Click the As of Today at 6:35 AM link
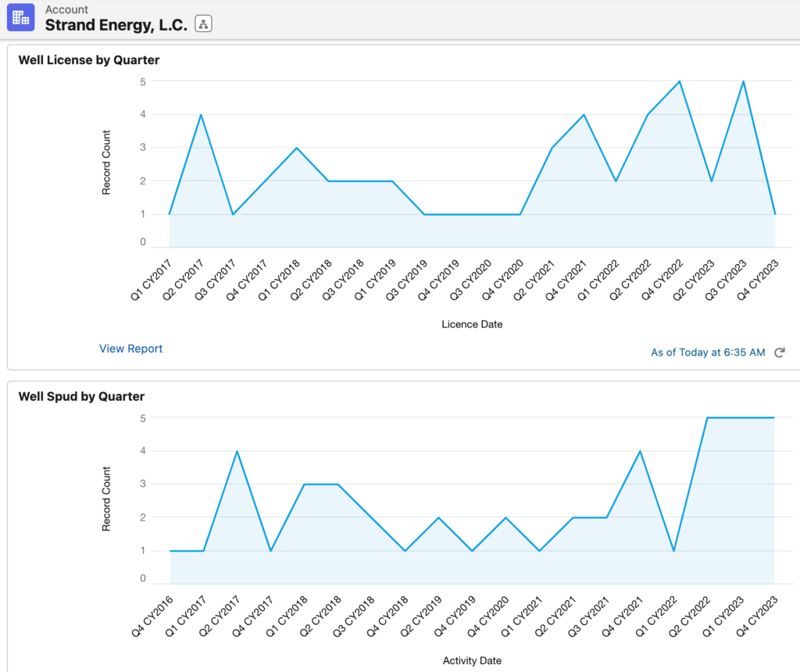800x672 pixels. point(708,352)
